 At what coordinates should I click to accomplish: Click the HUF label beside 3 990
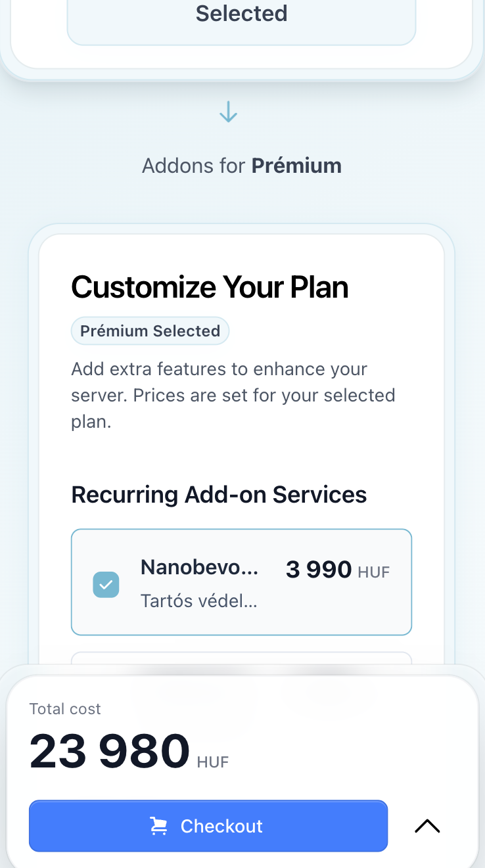[x=374, y=572]
